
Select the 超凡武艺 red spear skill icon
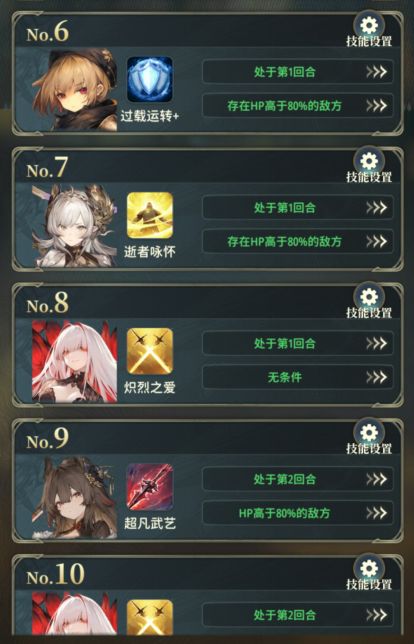pos(150,487)
